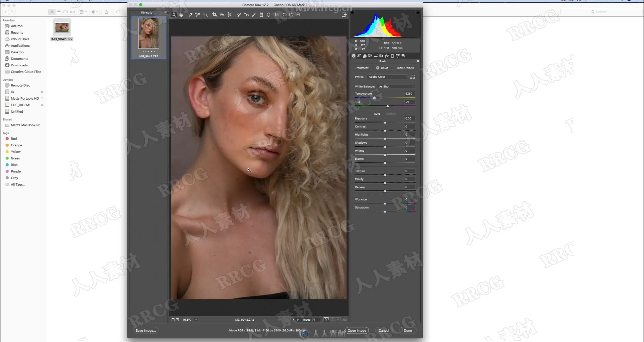Toggle the before/after preview Y button
This screenshot has height=342, width=644.
tap(326, 319)
